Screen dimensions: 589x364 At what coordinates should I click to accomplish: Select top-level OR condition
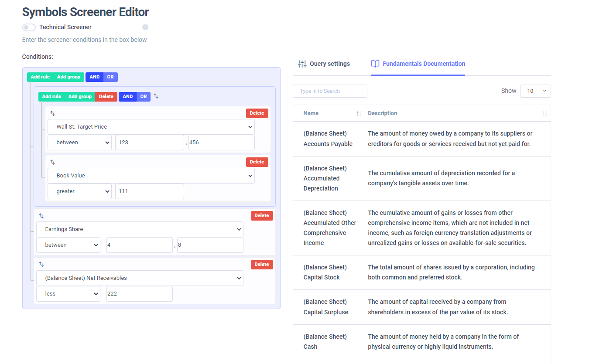click(110, 77)
